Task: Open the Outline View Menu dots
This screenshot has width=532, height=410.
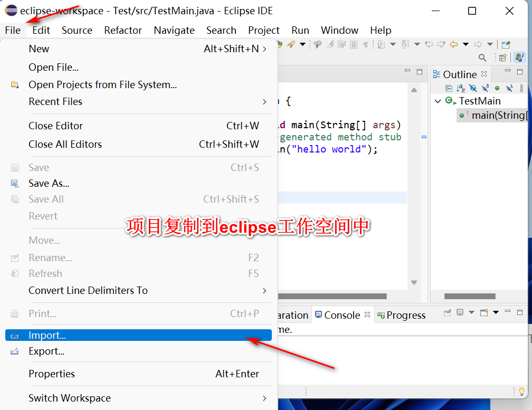Action: 521,89
